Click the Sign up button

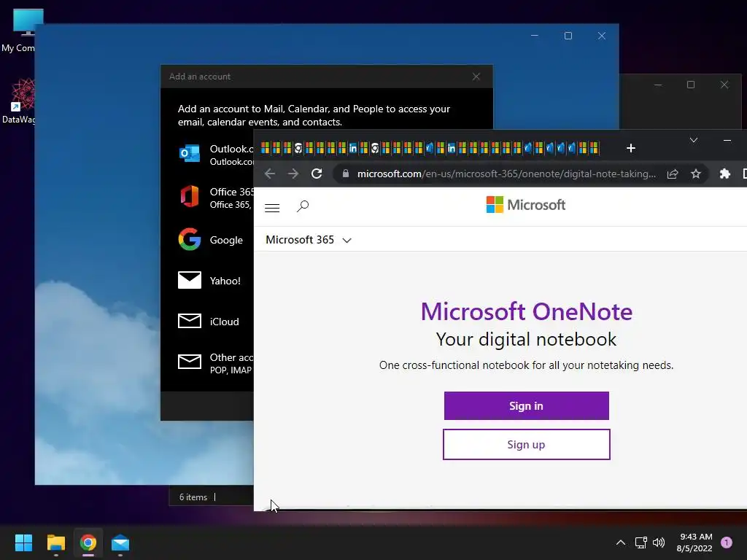pyautogui.click(x=527, y=444)
